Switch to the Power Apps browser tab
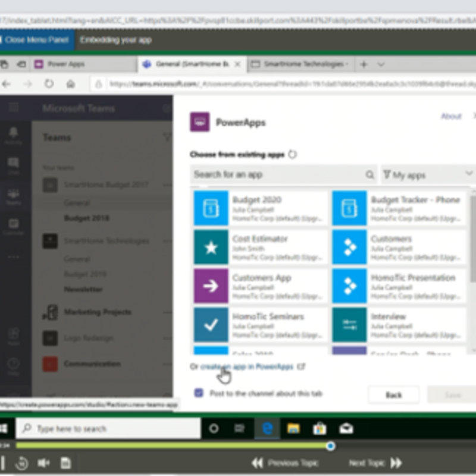 83,64
